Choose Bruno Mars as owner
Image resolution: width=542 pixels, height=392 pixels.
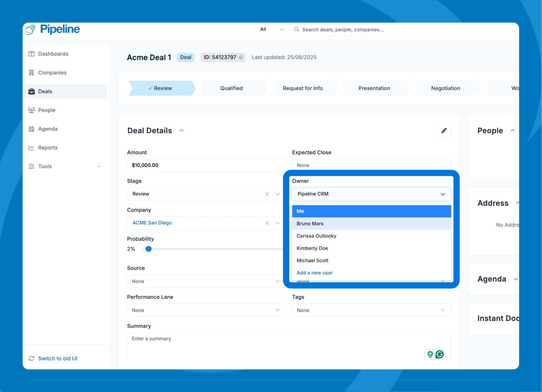(x=371, y=224)
